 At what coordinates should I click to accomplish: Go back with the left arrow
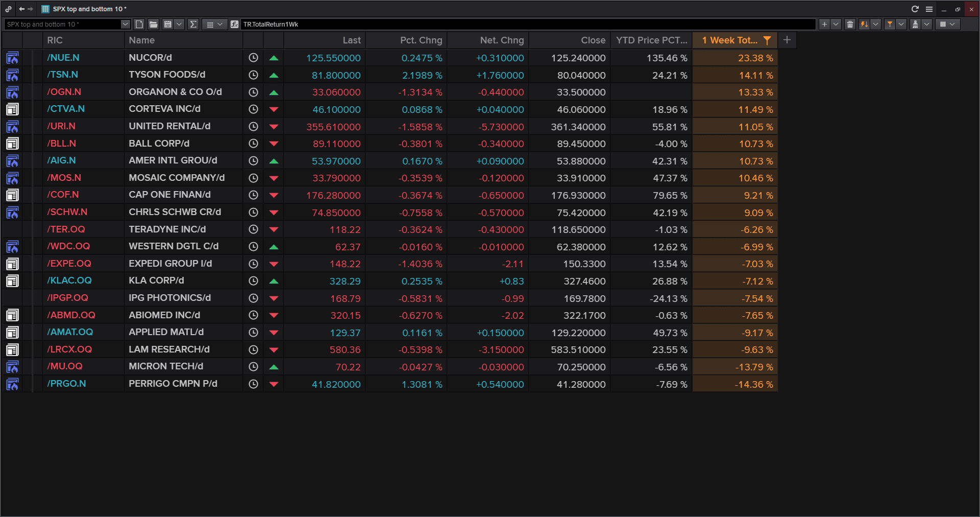pos(21,9)
